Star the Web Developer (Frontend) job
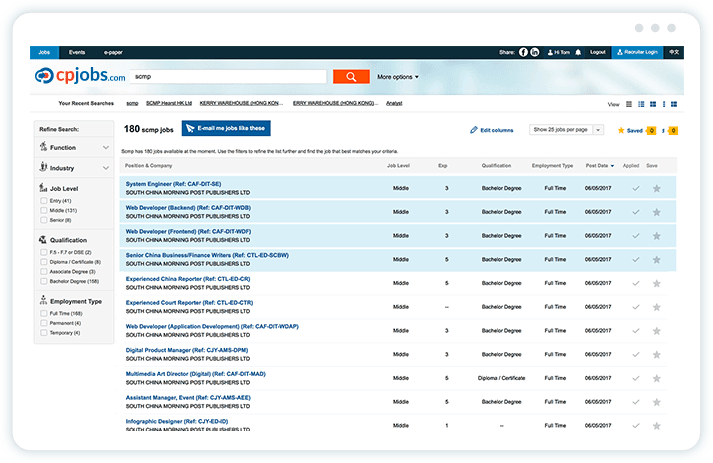Image resolution: width=713 pixels, height=463 pixels. pos(656,236)
